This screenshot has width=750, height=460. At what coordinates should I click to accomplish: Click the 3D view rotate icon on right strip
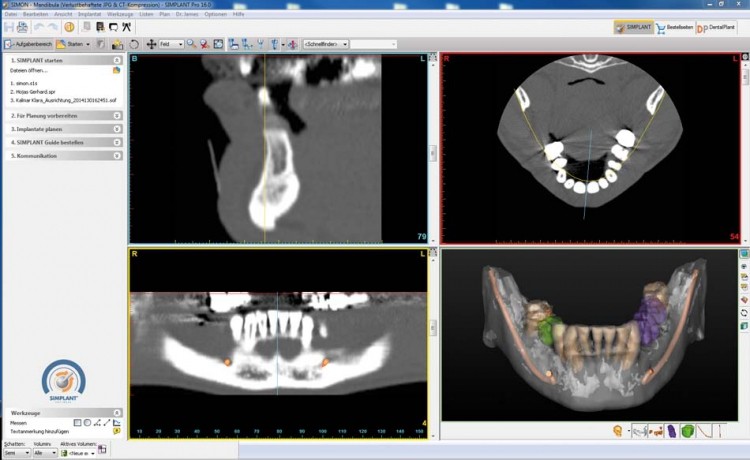pos(744,313)
